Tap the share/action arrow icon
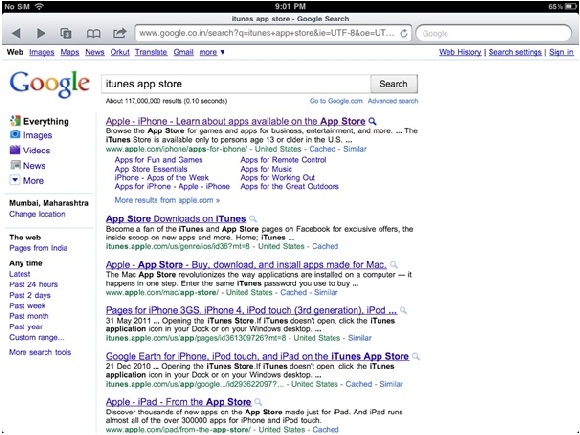The image size is (580, 435). pyautogui.click(x=119, y=33)
